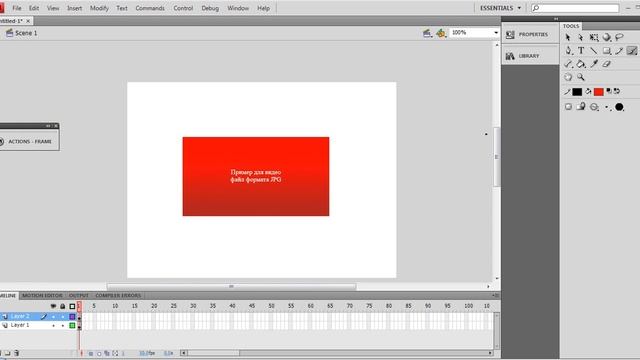Select the 3D Rotation tool
This screenshot has width=640, height=360.
coord(607,38)
